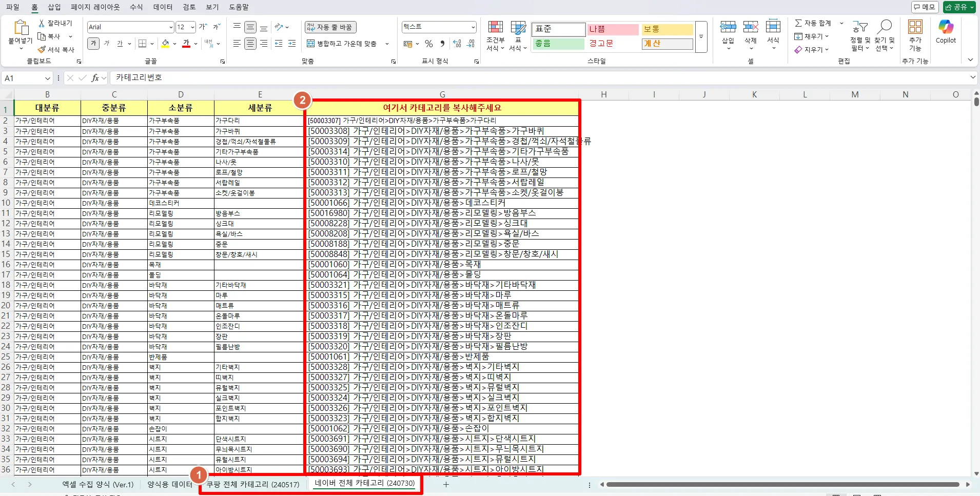Open the 데이터 ribbon tab
The width and height of the screenshot is (980, 496).
[x=163, y=7]
